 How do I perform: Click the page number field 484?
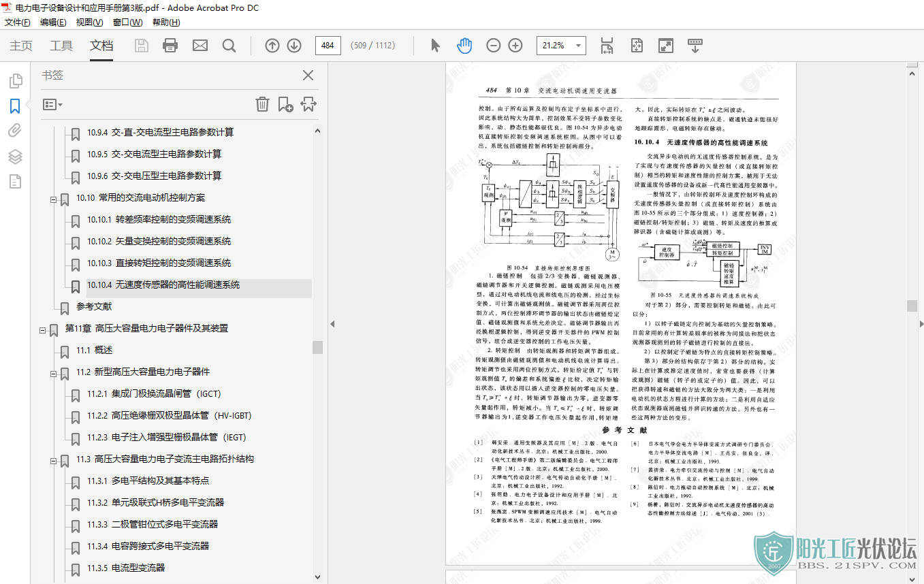click(x=328, y=46)
